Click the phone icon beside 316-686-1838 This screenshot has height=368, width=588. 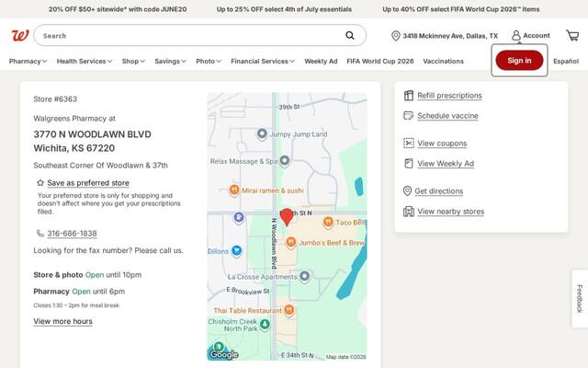pos(40,233)
